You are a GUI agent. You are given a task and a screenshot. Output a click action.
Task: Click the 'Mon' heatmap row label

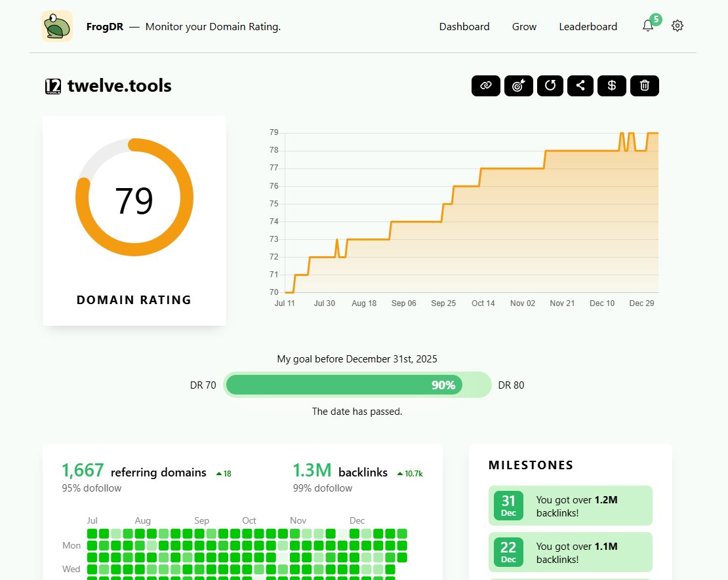[x=71, y=546]
